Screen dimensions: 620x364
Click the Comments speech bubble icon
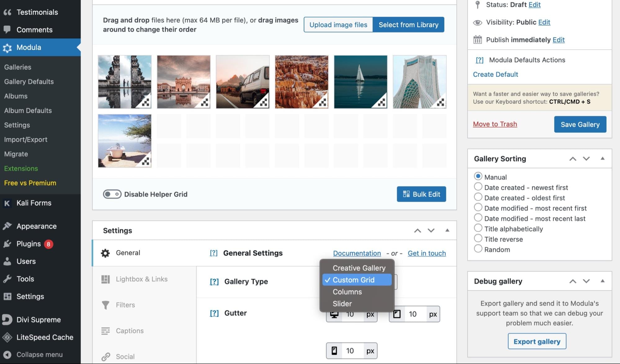pos(7,29)
